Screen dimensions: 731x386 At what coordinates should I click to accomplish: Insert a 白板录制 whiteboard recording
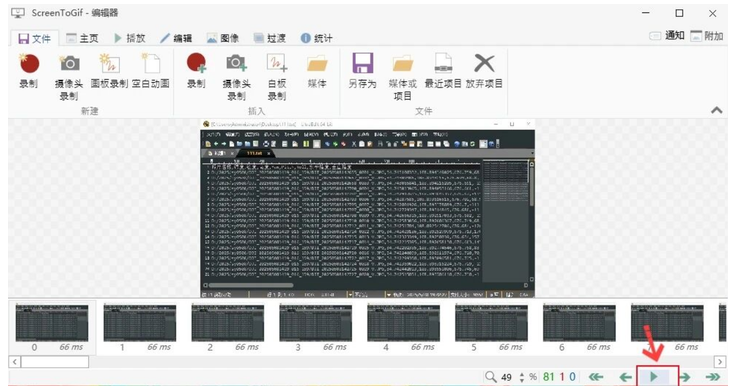(277, 76)
